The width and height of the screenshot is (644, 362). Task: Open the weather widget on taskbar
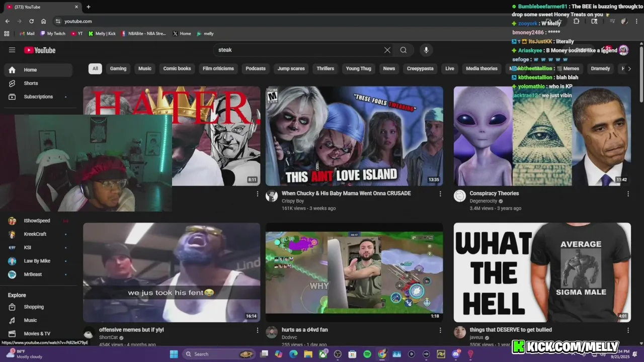(24, 354)
